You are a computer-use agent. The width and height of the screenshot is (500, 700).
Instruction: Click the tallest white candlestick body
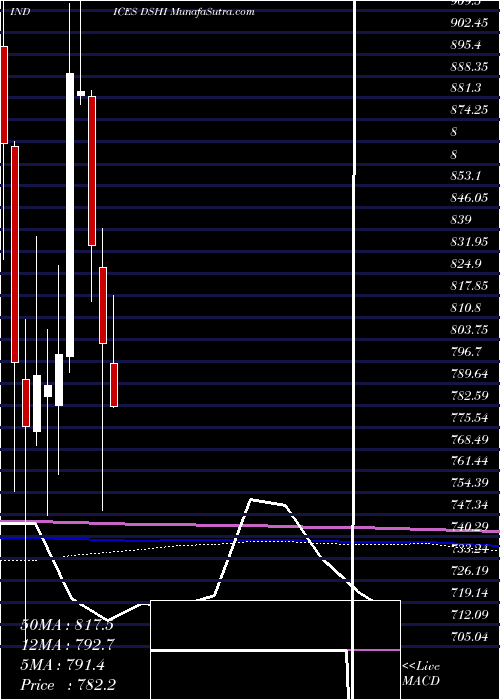70,215
